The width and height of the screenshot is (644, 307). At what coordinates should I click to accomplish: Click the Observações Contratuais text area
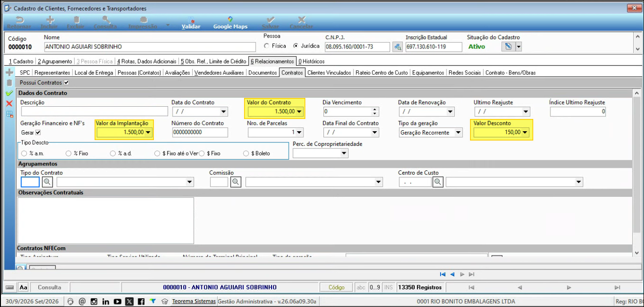(105, 220)
